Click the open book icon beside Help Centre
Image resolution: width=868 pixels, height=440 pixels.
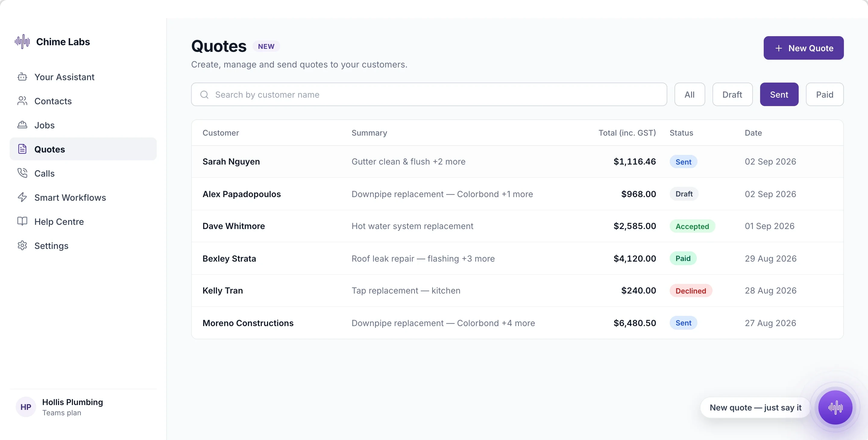22,221
